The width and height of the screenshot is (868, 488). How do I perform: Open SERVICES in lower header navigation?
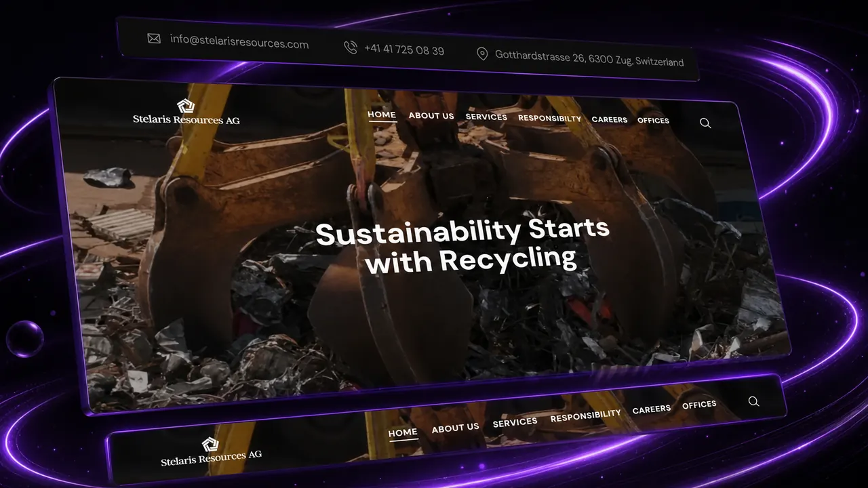[x=515, y=423]
